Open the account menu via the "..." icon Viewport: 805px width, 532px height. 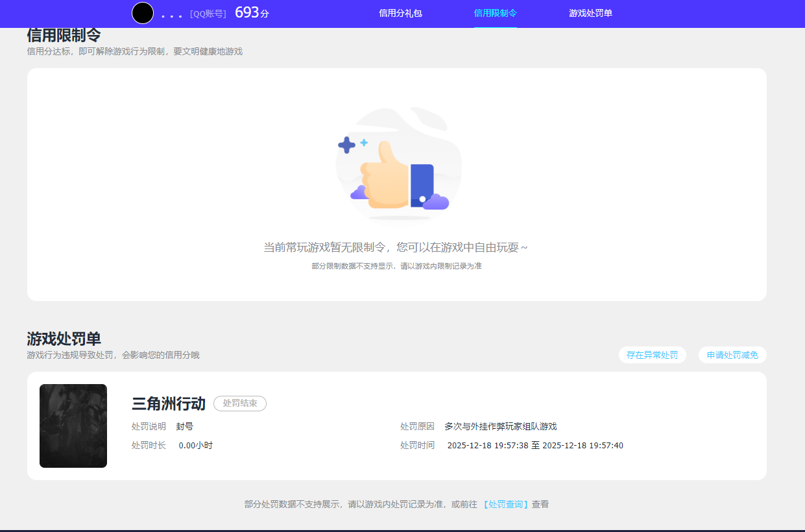(x=172, y=13)
